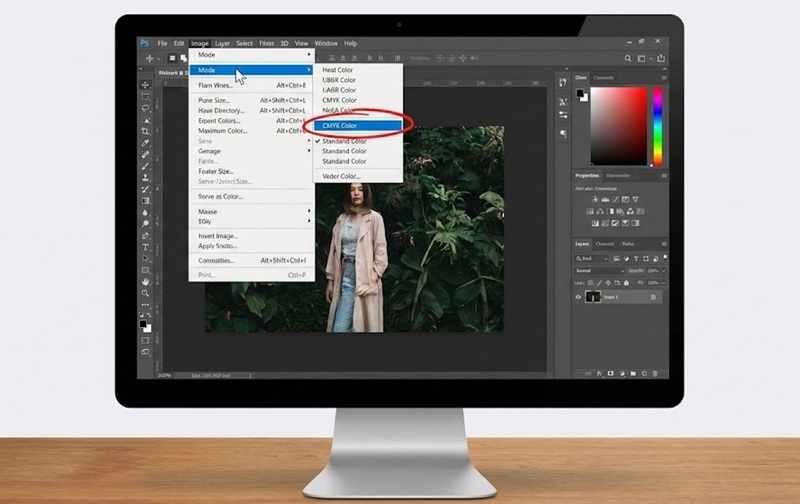Expand the Mause submenu
Viewport: 800px width, 504px height.
point(252,211)
